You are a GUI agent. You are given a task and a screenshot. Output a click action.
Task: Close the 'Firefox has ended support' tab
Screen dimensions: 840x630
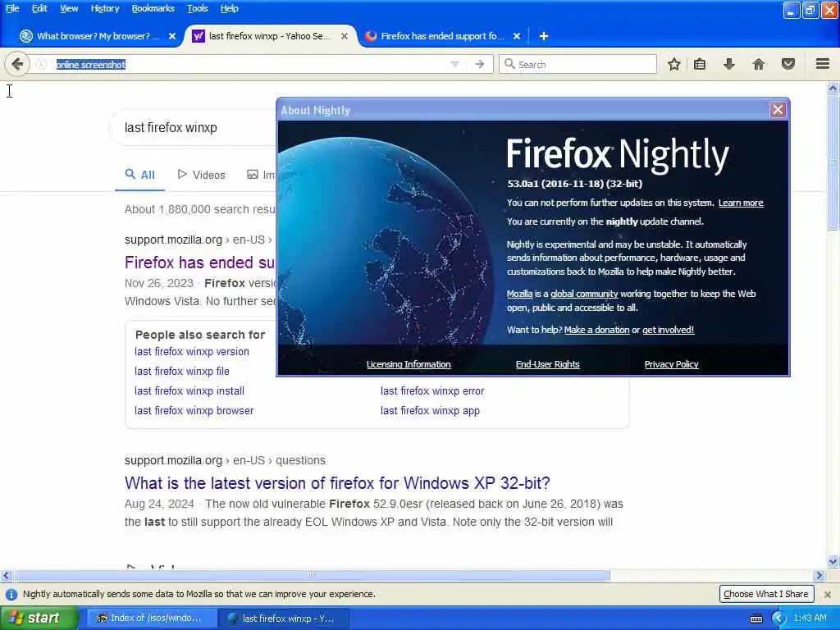point(517,36)
